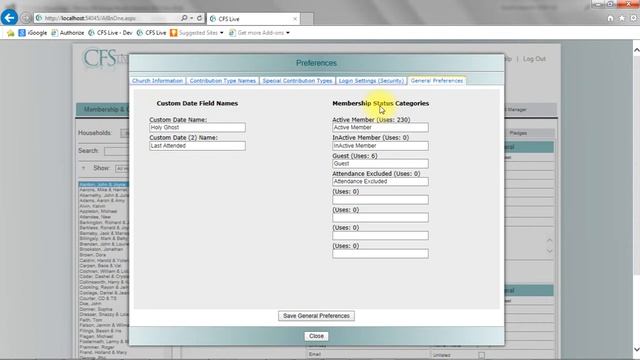Click the browser Forward arrow button
The width and height of the screenshot is (640, 360).
pyautogui.click(x=26, y=18)
